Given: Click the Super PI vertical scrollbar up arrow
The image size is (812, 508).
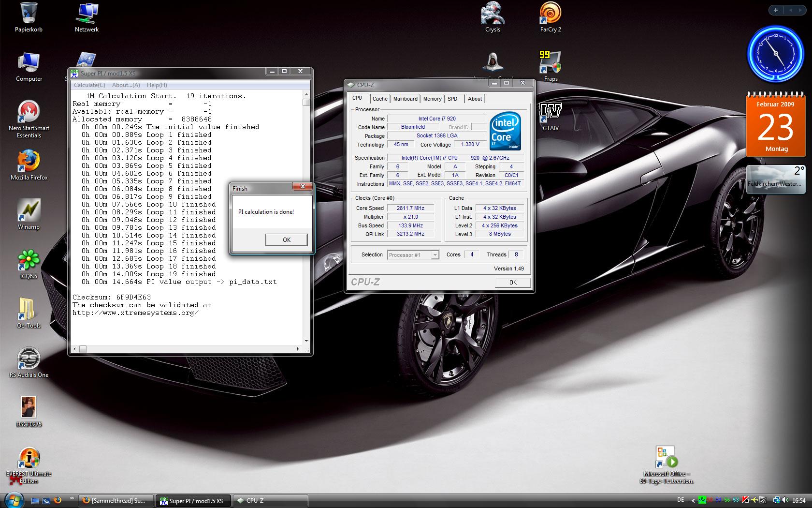Looking at the screenshot, I should tap(306, 94).
